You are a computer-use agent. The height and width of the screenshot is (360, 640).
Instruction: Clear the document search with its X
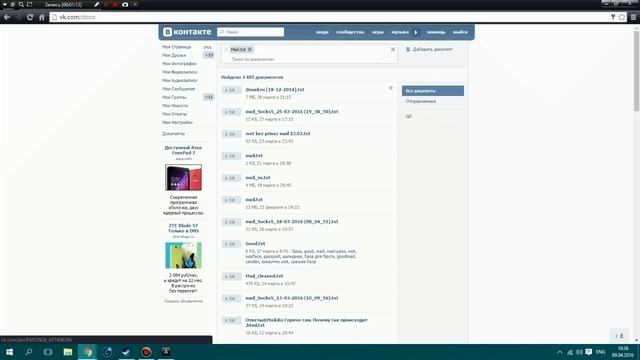pos(393,49)
